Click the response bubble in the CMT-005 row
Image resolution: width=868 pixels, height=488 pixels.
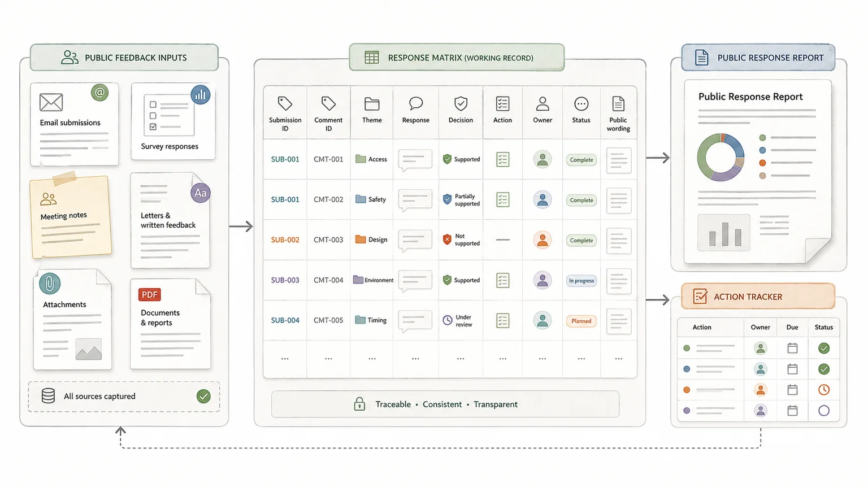point(415,321)
